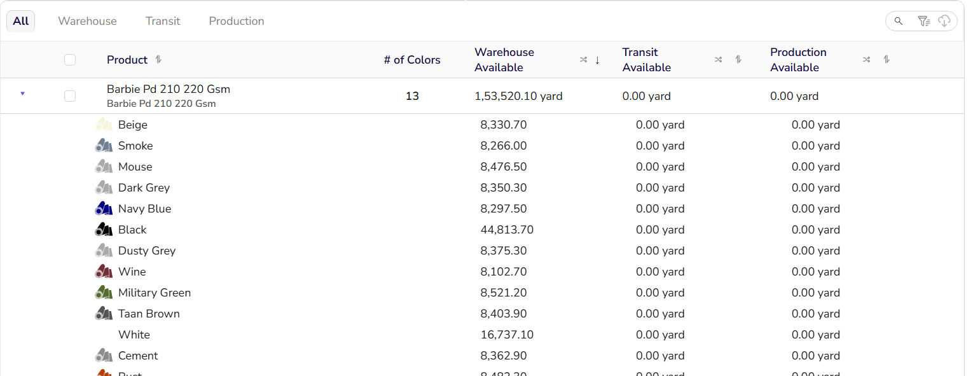Click the 8,521.20 Military Green warehouse value

point(504,293)
